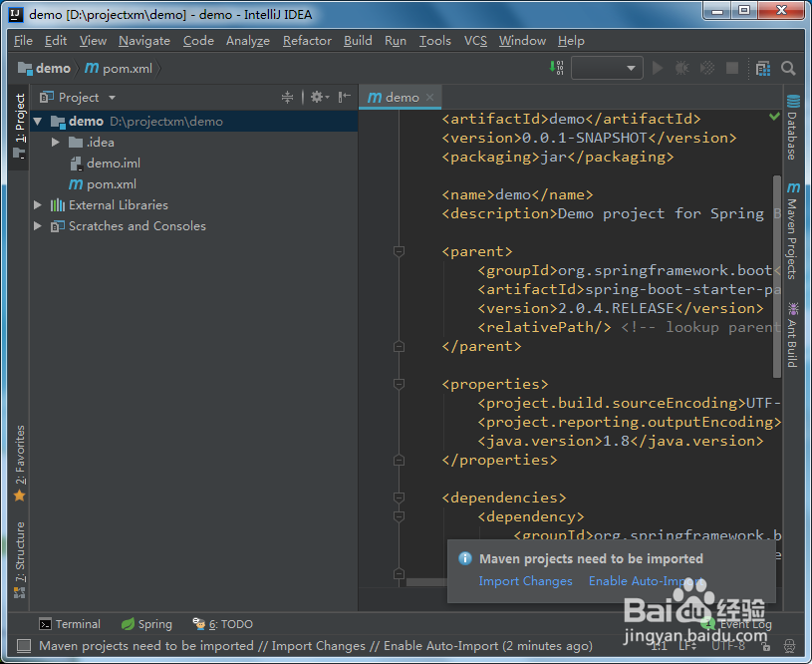Viewport: 812px width, 664px height.
Task: Expand Scratches and Consoles node
Action: [38, 226]
